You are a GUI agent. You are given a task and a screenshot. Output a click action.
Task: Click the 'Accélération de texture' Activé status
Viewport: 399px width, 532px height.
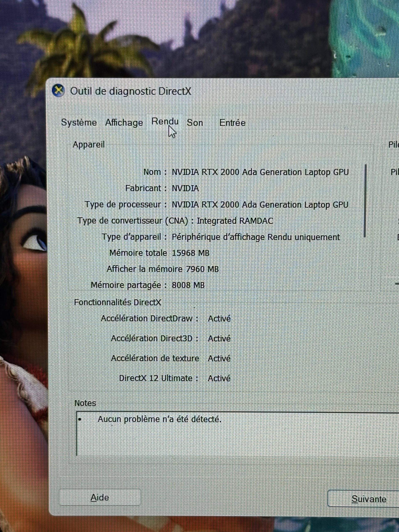point(219,359)
